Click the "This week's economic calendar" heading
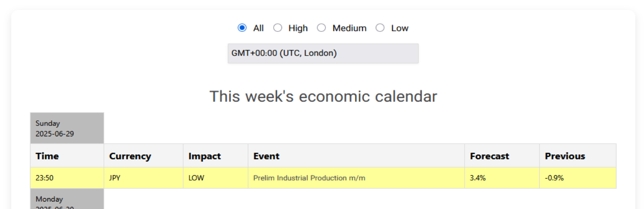The height and width of the screenshot is (209, 644). pos(323,97)
